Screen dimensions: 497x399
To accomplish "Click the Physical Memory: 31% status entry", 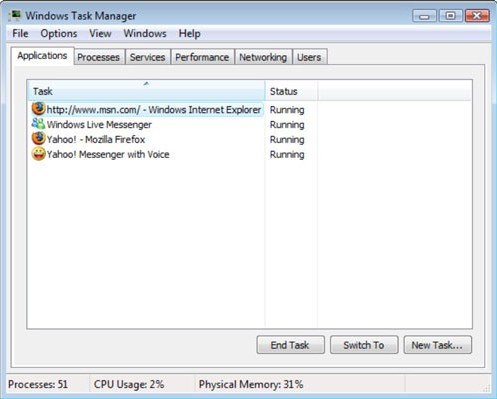I will tap(251, 384).
